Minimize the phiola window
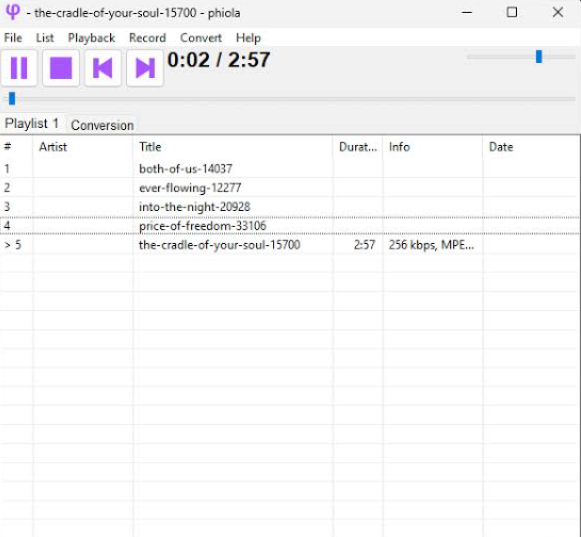Viewport: 581px width, 537px height. pyautogui.click(x=467, y=12)
